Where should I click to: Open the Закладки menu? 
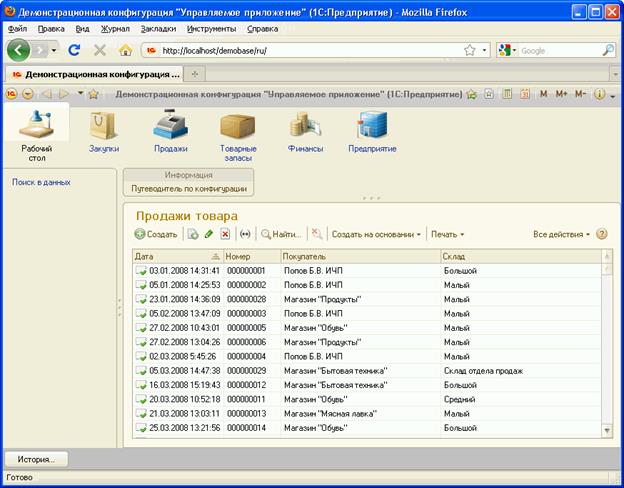pyautogui.click(x=158, y=29)
